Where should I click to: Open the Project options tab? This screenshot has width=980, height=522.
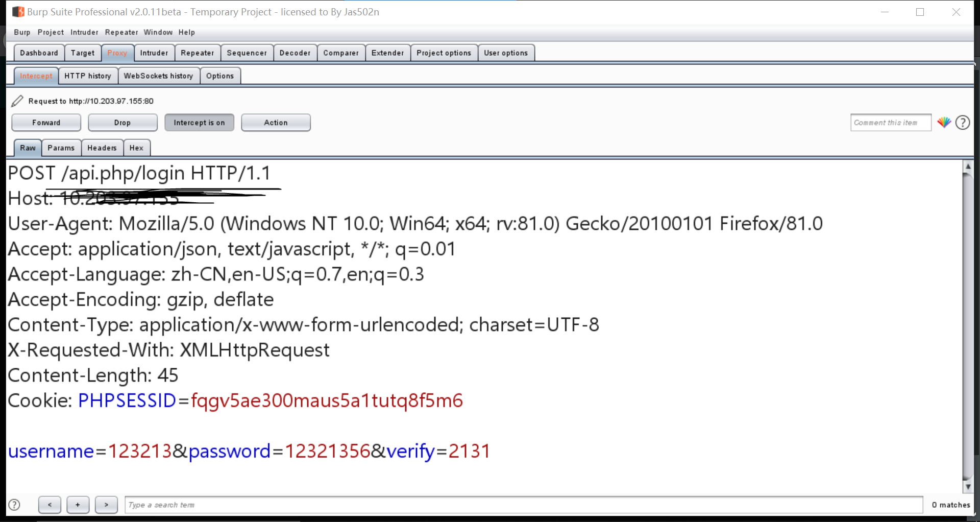pyautogui.click(x=444, y=53)
